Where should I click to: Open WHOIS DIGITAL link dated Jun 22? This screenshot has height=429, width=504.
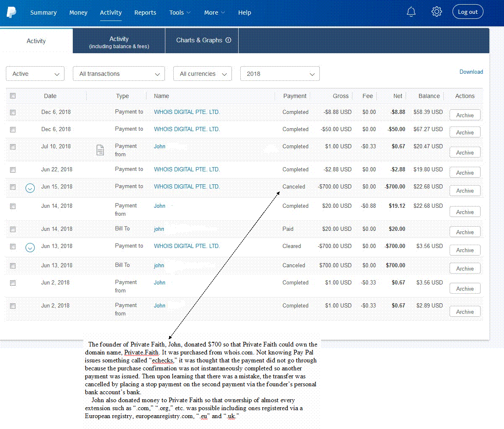pyautogui.click(x=187, y=169)
